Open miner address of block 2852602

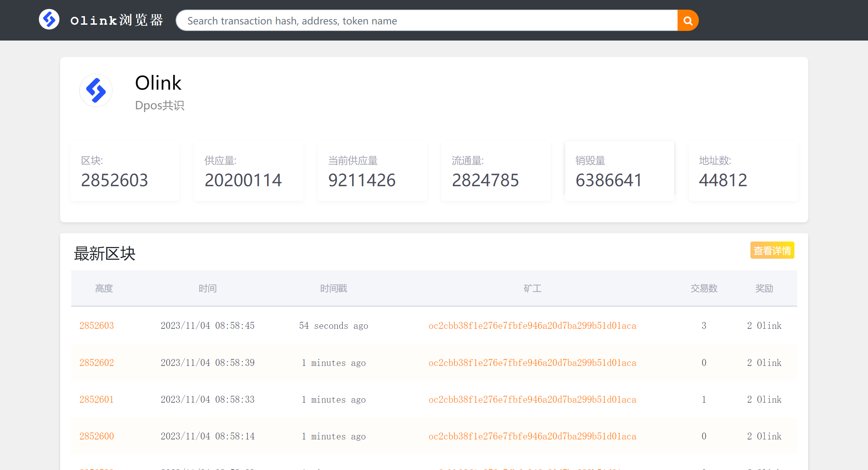(x=532, y=363)
